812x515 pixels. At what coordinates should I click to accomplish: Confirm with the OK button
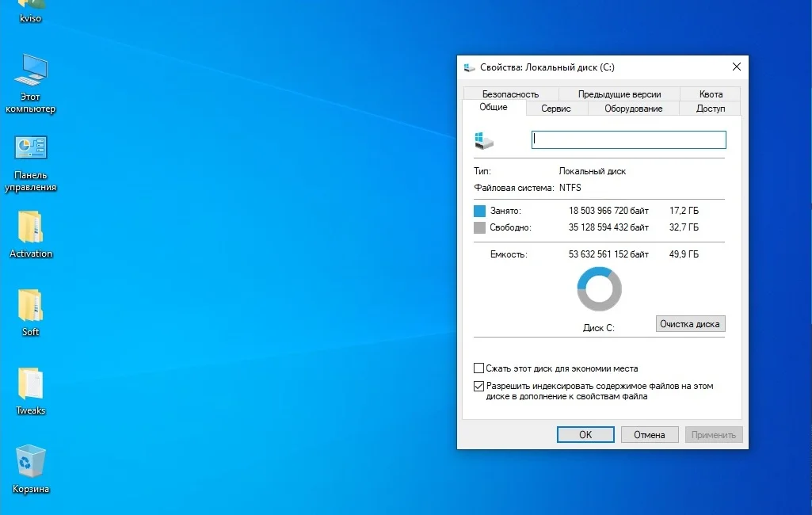click(x=585, y=435)
